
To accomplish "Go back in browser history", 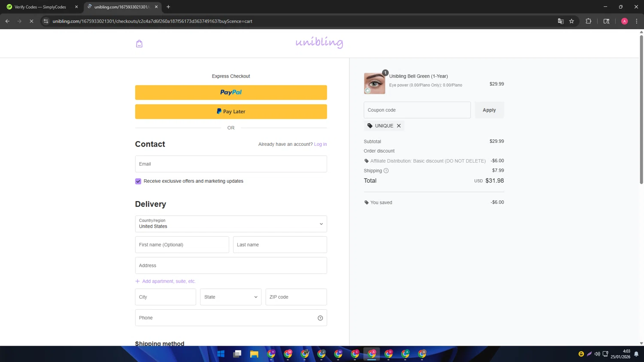I will point(7,21).
